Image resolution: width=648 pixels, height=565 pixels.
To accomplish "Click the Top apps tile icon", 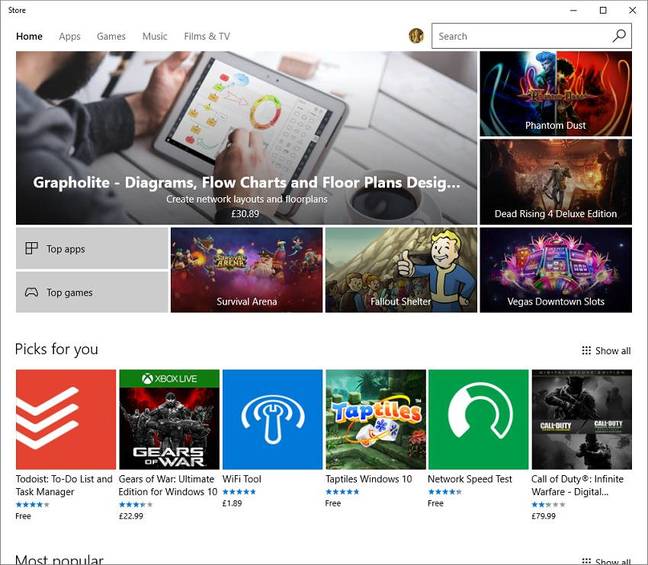I will [x=31, y=248].
